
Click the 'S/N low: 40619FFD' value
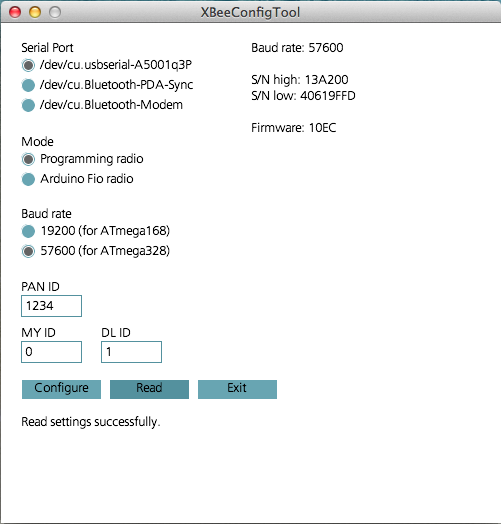pos(303,96)
